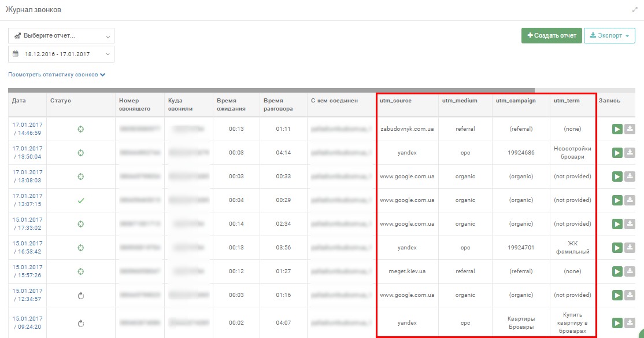Open the 'Выберите отчет...' report dropdown

(x=61, y=35)
